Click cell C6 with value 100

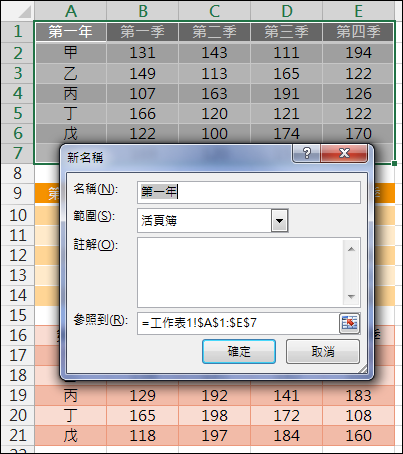[x=214, y=133]
